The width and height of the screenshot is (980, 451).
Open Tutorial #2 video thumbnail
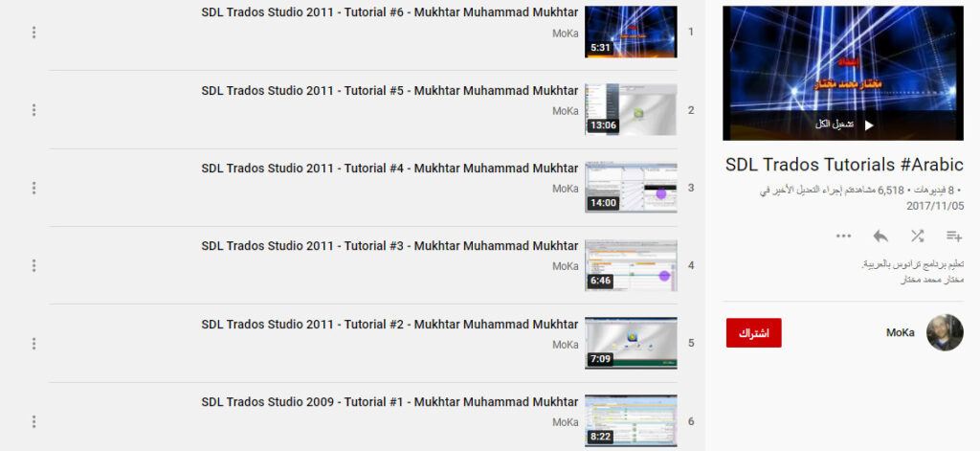click(x=631, y=343)
